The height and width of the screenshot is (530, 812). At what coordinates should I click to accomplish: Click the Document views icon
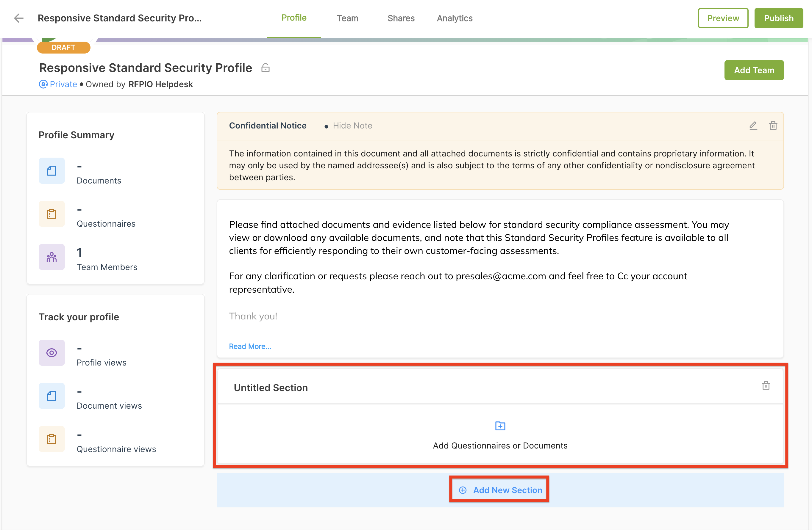(x=51, y=396)
